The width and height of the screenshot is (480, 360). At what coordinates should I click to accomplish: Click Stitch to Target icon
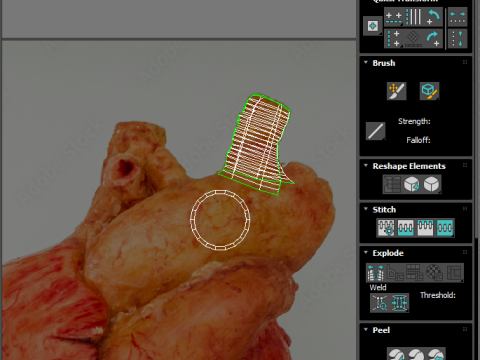point(386,228)
